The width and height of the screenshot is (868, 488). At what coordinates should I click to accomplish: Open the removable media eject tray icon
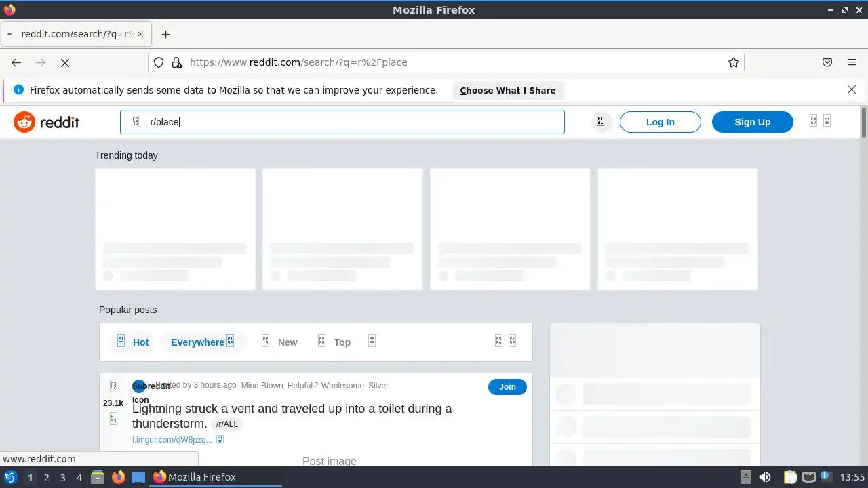tap(745, 477)
